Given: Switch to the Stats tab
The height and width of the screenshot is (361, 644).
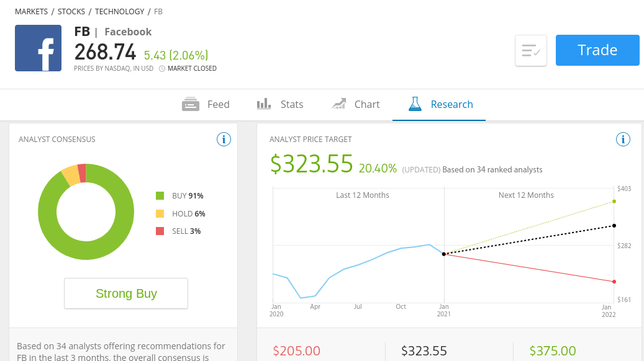Looking at the screenshot, I should (x=280, y=104).
